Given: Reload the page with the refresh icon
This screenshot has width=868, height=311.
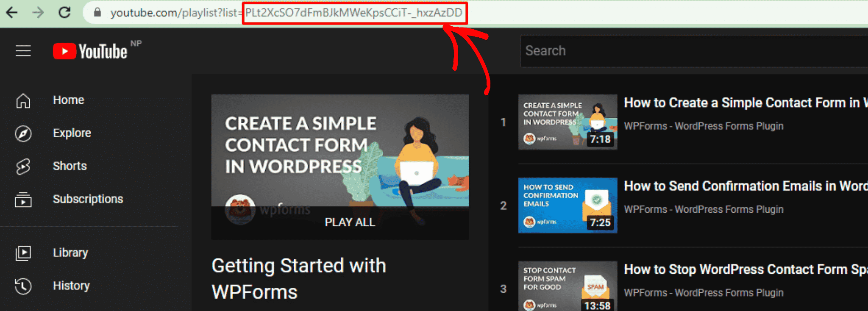Looking at the screenshot, I should coord(64,12).
